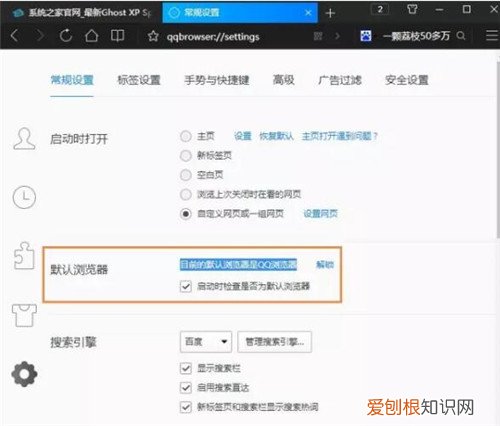The width and height of the screenshot is (500, 426).
Task: Select the 空白页 startup radio button
Action: (186, 175)
